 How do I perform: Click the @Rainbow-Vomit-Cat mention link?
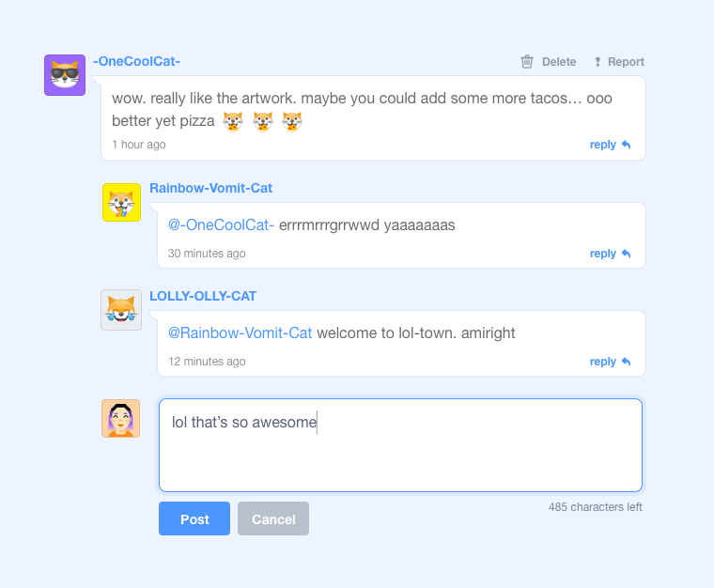pos(240,333)
